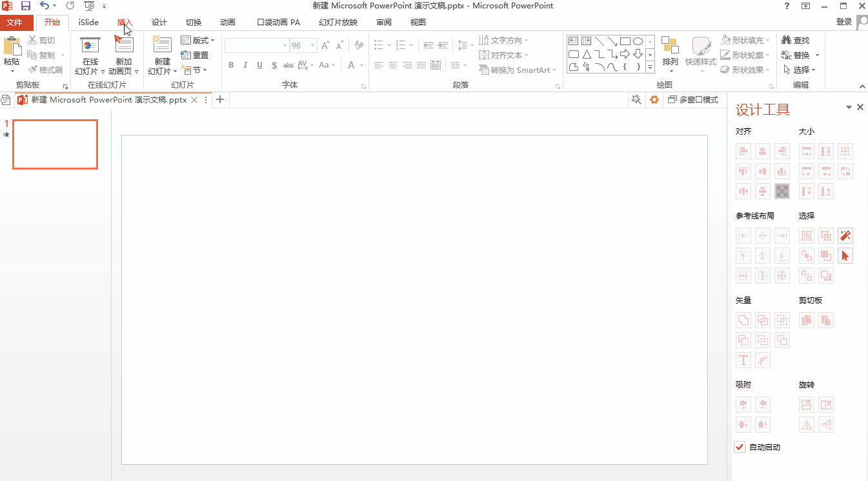This screenshot has width=868, height=481.
Task: Open the 口袋动画 PA tab
Action: [x=278, y=23]
